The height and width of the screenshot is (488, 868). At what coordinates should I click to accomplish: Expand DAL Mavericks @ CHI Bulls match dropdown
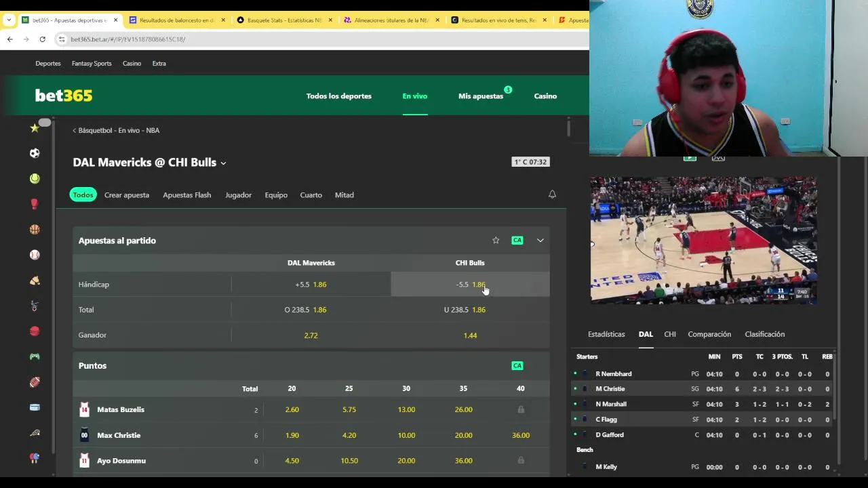coord(223,163)
